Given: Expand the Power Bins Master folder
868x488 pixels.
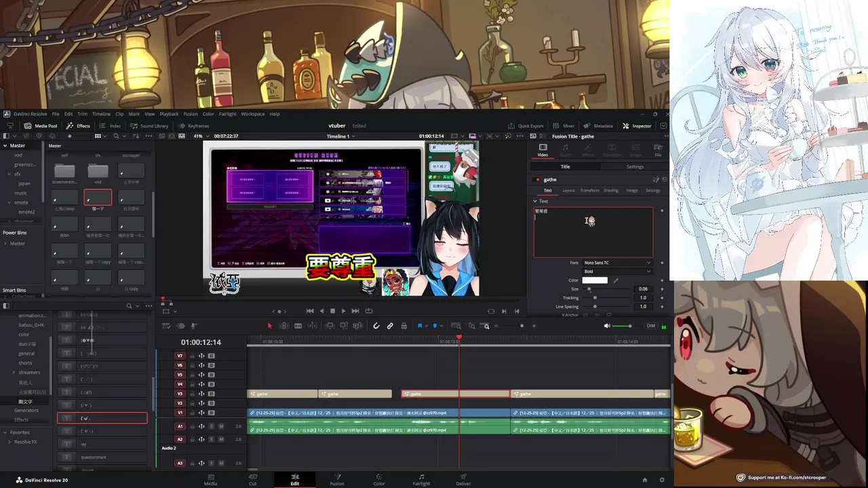Looking at the screenshot, I should point(5,243).
